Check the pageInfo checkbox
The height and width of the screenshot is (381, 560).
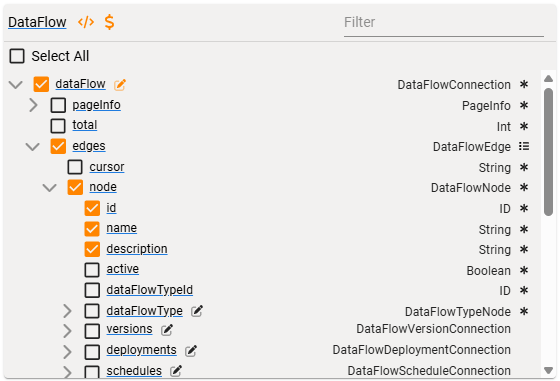(58, 105)
